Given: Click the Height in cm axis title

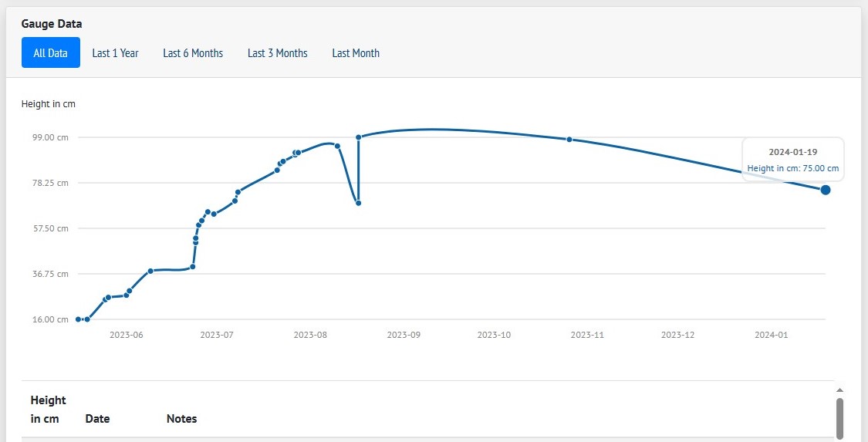Looking at the screenshot, I should [49, 104].
